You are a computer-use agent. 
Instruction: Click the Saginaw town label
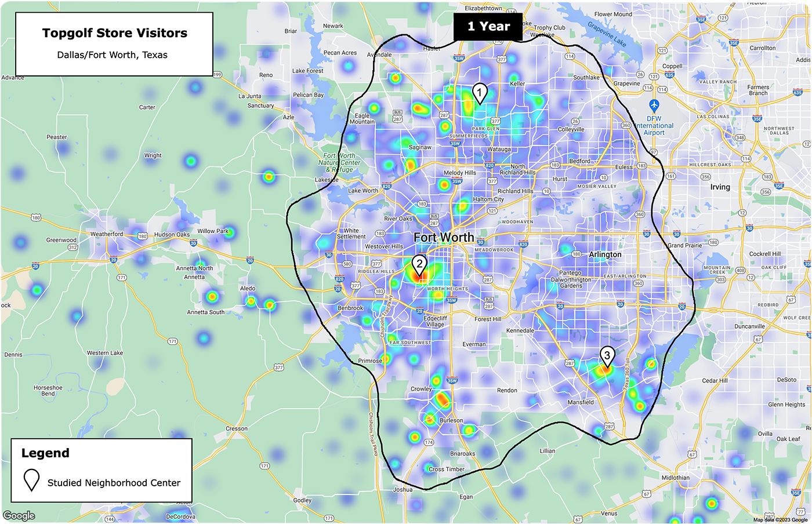pyautogui.click(x=420, y=147)
